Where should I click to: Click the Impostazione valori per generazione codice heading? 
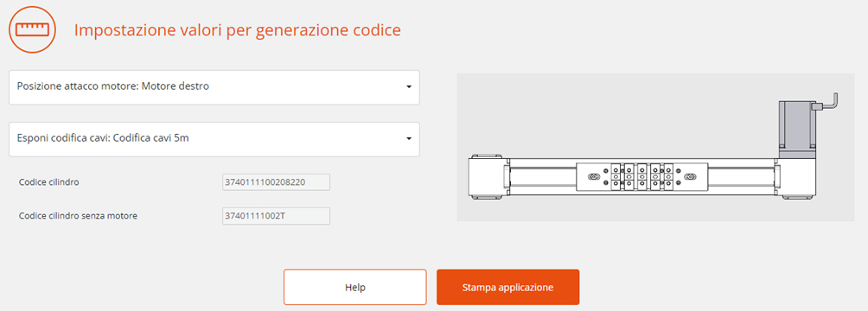[237, 30]
